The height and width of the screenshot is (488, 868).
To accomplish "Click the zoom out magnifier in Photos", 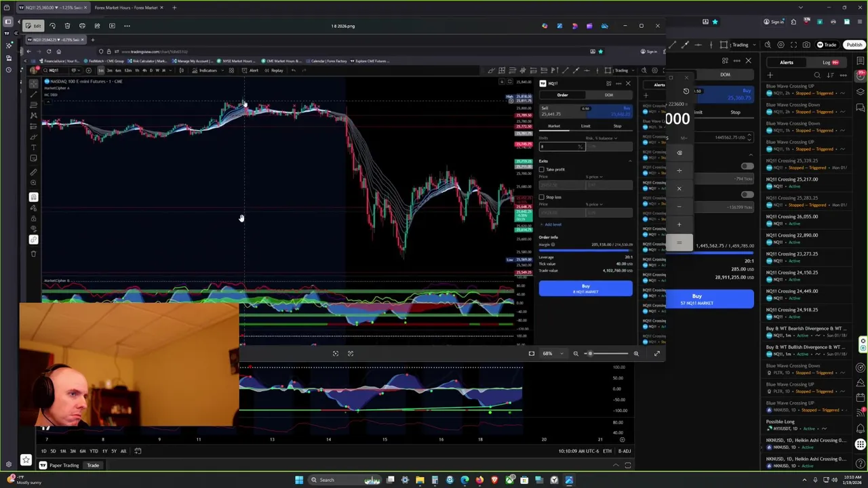I will [576, 353].
